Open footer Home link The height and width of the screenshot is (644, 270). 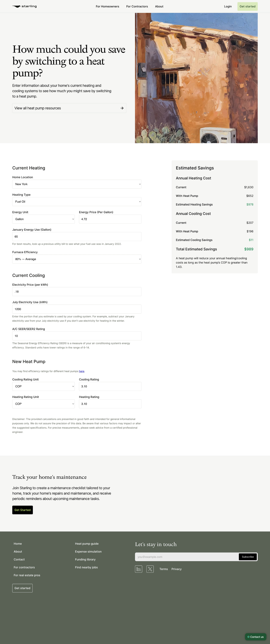tap(18, 544)
